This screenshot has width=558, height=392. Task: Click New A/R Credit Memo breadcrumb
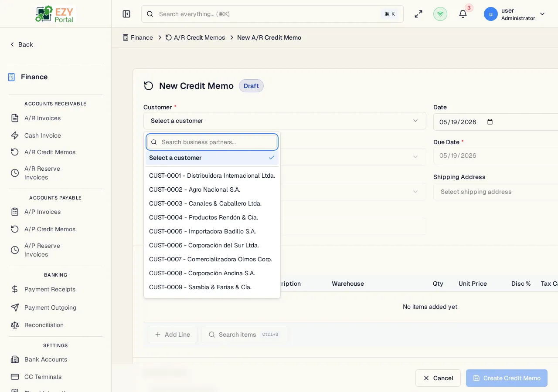pyautogui.click(x=269, y=37)
